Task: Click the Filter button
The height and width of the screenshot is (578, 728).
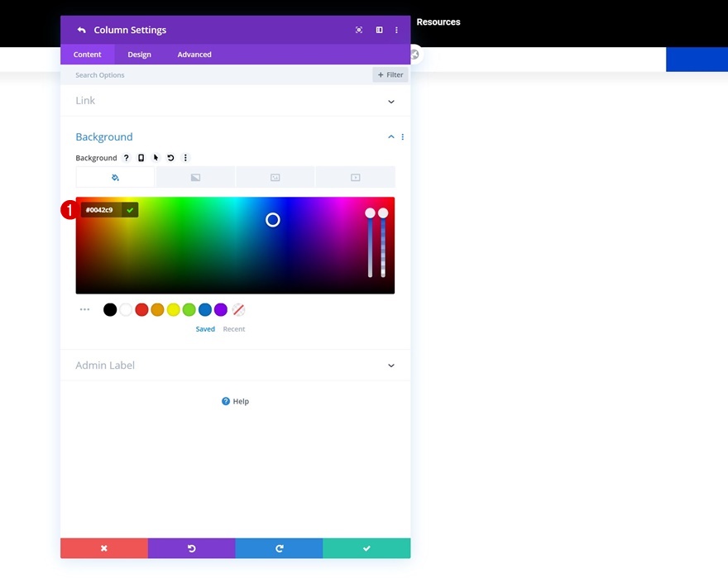Action: coord(390,74)
